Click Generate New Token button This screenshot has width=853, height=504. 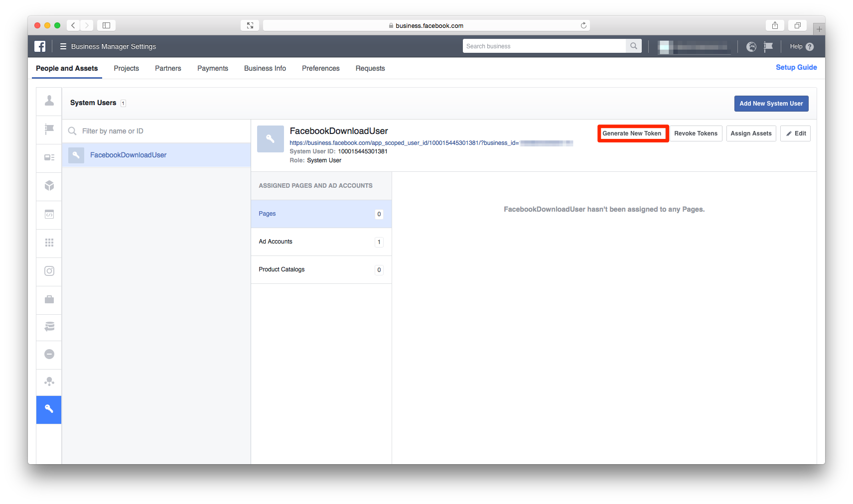click(632, 133)
